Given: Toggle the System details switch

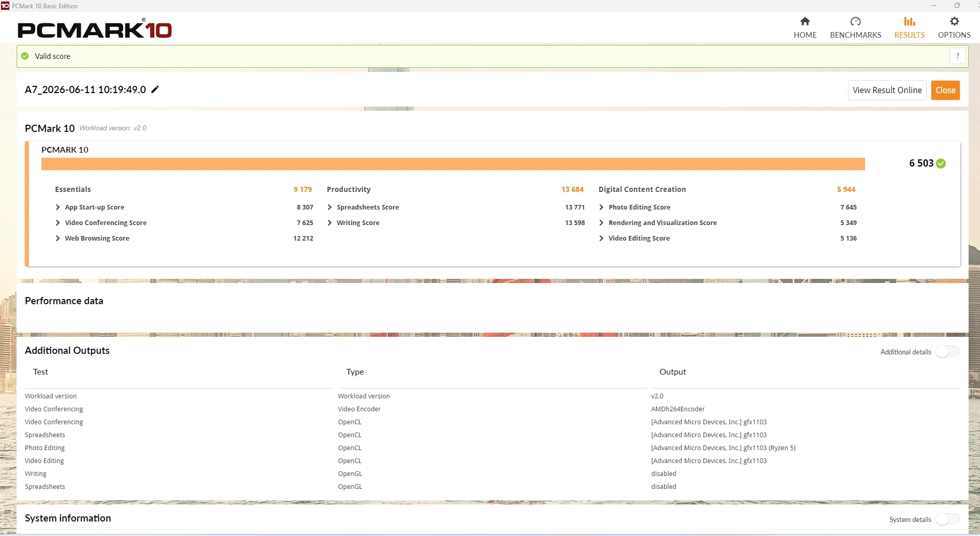Looking at the screenshot, I should 947,519.
